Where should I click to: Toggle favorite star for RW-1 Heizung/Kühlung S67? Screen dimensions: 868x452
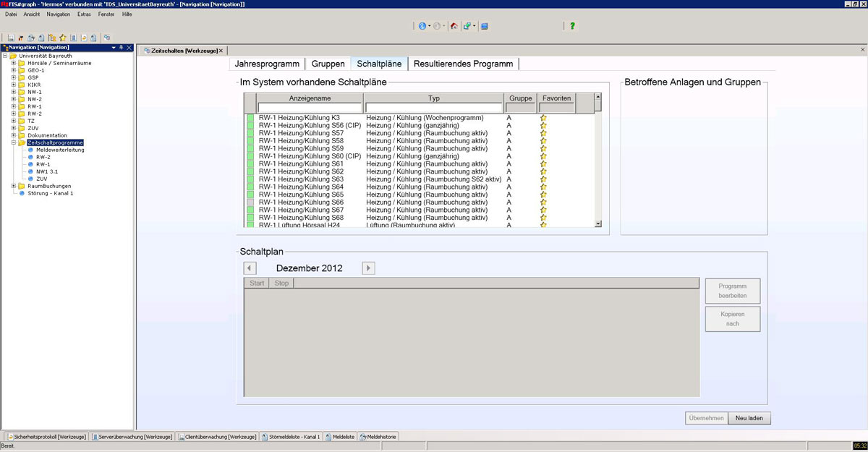[543, 210]
